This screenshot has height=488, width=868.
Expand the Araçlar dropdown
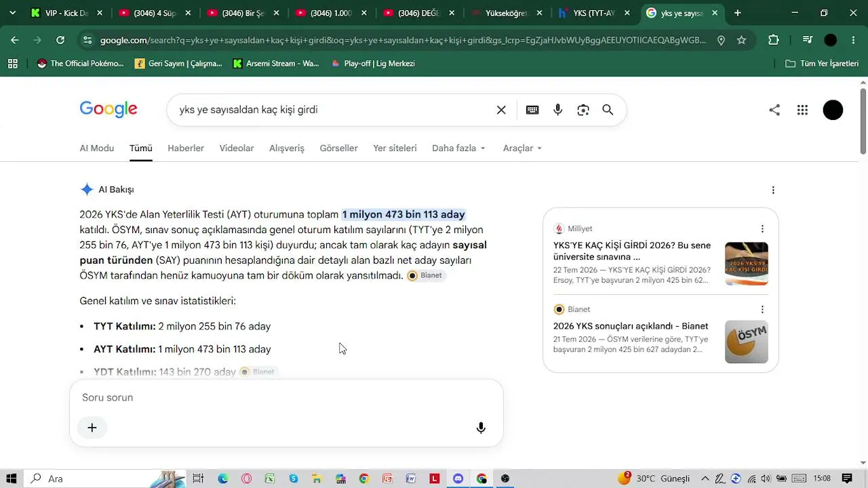[x=522, y=148]
